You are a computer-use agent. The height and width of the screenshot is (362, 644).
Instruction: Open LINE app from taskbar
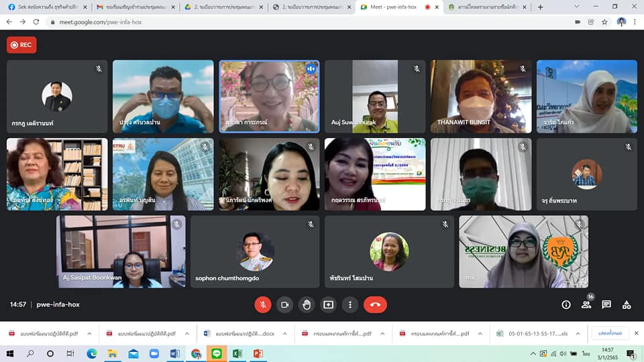[217, 353]
